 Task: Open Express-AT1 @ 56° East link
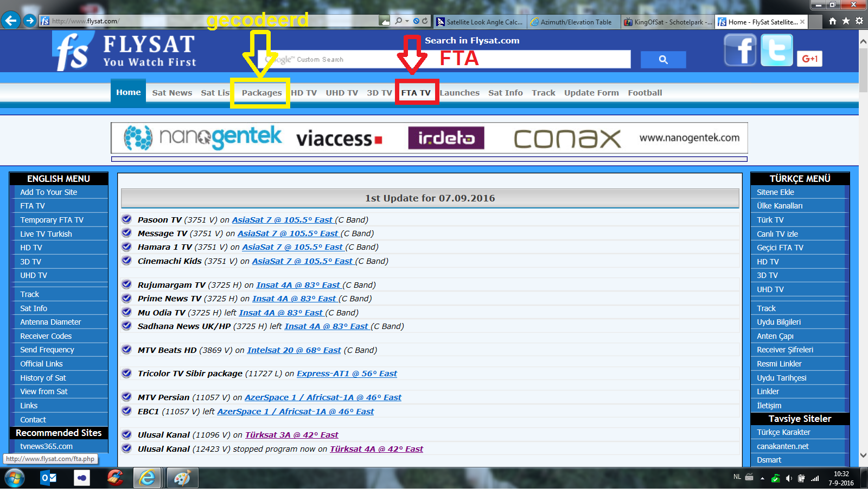pos(347,374)
